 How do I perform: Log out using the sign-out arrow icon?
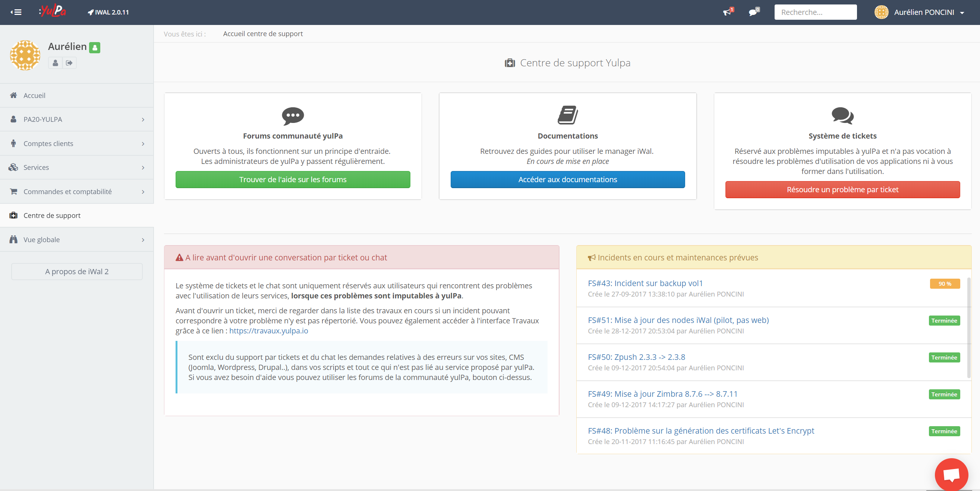(x=69, y=63)
